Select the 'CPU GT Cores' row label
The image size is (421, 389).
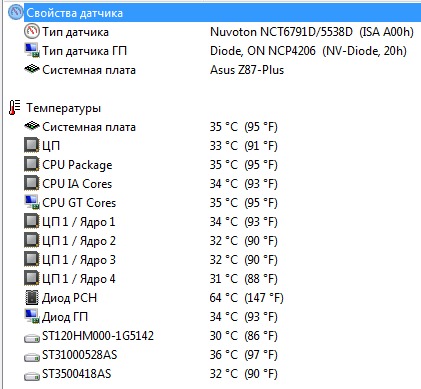(x=79, y=203)
